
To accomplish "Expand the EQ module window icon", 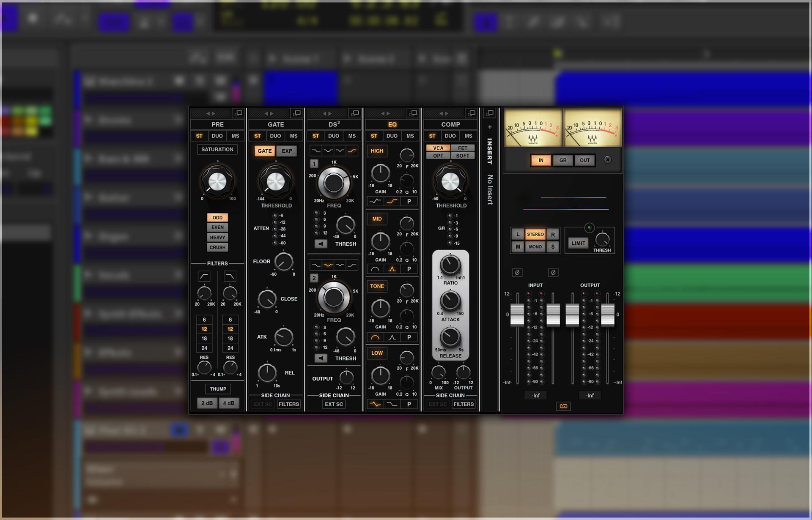I will (413, 113).
